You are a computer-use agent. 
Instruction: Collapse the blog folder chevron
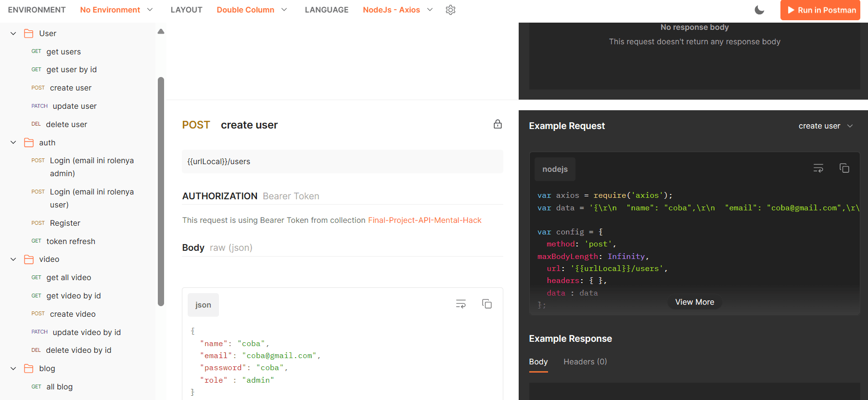[13, 368]
